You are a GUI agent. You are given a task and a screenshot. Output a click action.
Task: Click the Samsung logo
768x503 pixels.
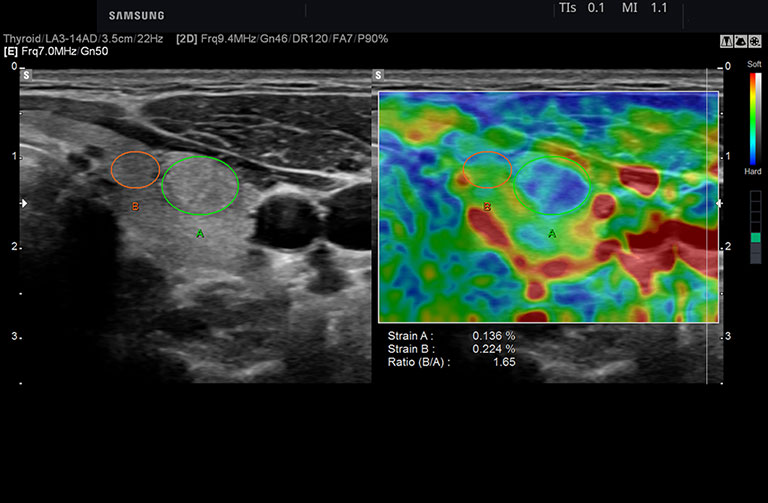pos(137,16)
